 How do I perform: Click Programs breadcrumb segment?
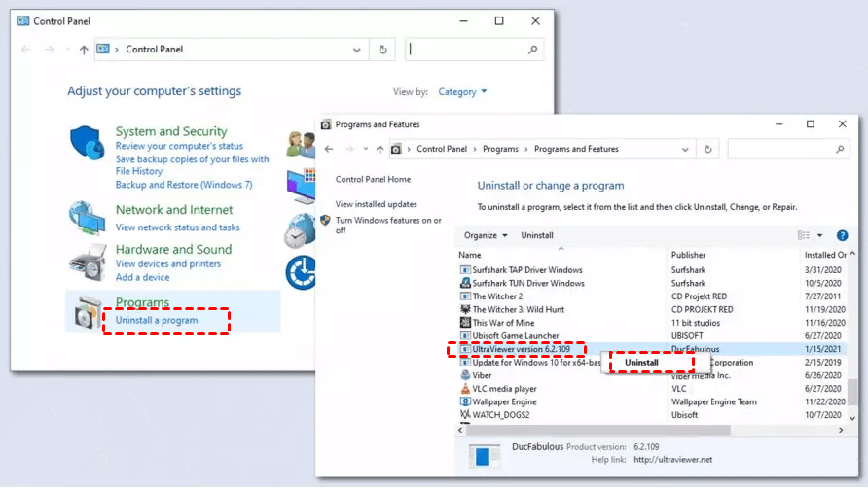click(x=500, y=149)
